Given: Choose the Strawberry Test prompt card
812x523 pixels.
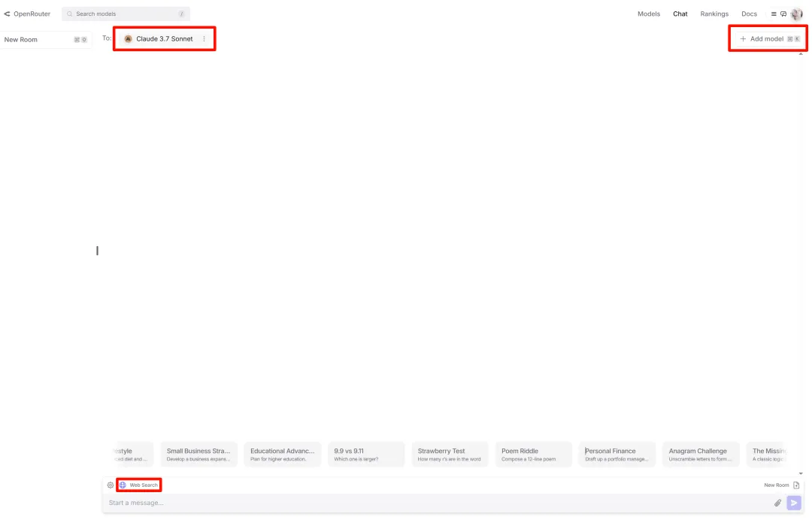Looking at the screenshot, I should [x=450, y=455].
